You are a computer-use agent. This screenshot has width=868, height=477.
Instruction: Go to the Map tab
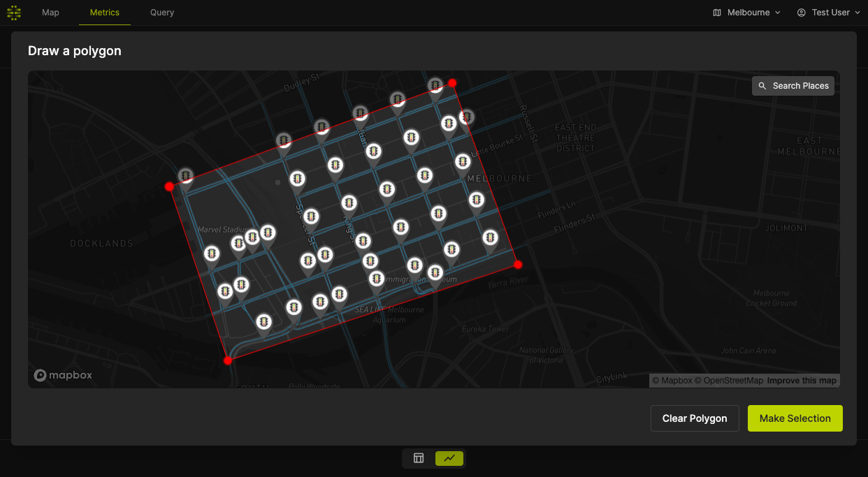(x=50, y=13)
